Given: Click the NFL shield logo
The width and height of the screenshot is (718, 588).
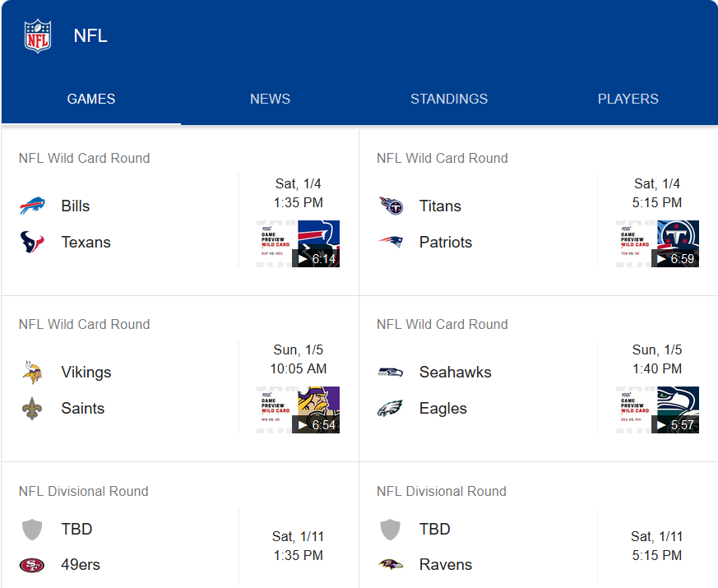Looking at the screenshot, I should pyautogui.click(x=37, y=36).
